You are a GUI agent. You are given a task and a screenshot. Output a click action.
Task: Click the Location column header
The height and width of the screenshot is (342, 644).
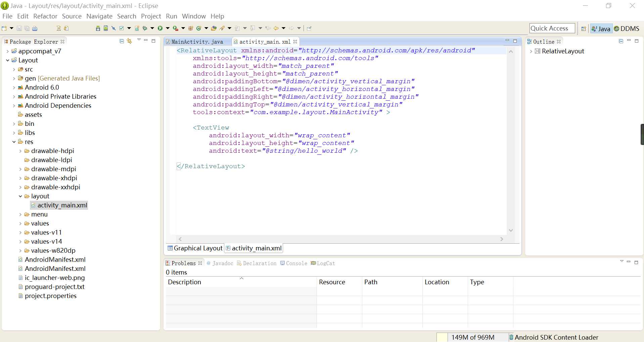pos(445,282)
